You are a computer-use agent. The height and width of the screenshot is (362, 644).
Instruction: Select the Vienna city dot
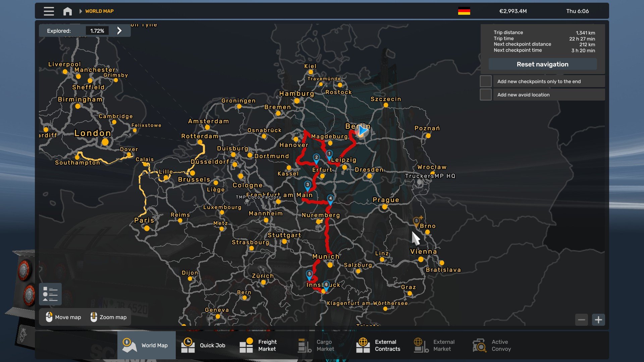tap(421, 259)
